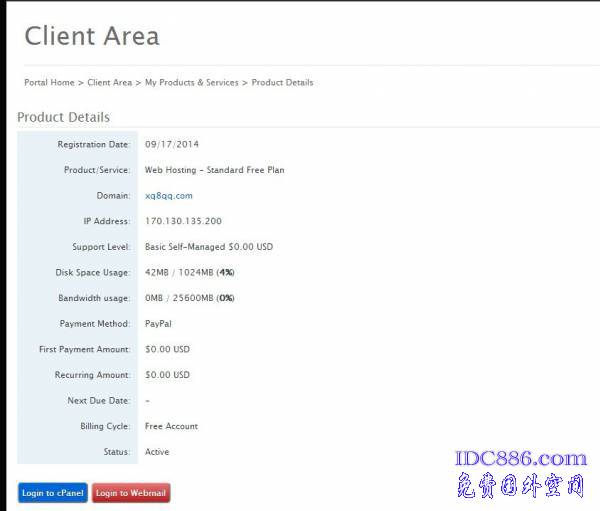Click the PayPal payment method value
The height and width of the screenshot is (511, 600).
click(158, 323)
